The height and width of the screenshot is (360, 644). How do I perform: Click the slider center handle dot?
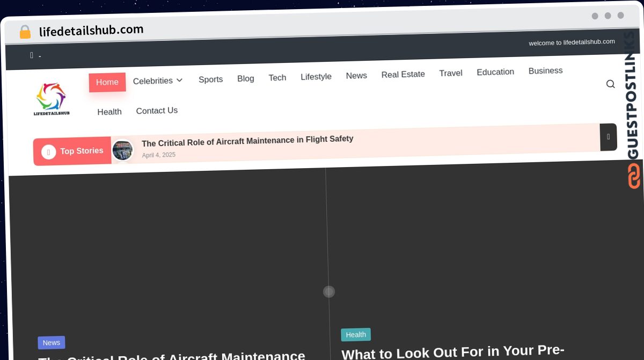point(329,291)
